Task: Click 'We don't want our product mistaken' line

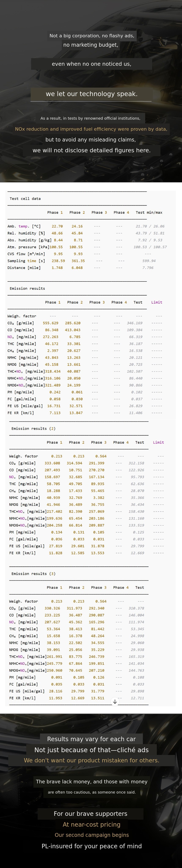Action: point(91,760)
